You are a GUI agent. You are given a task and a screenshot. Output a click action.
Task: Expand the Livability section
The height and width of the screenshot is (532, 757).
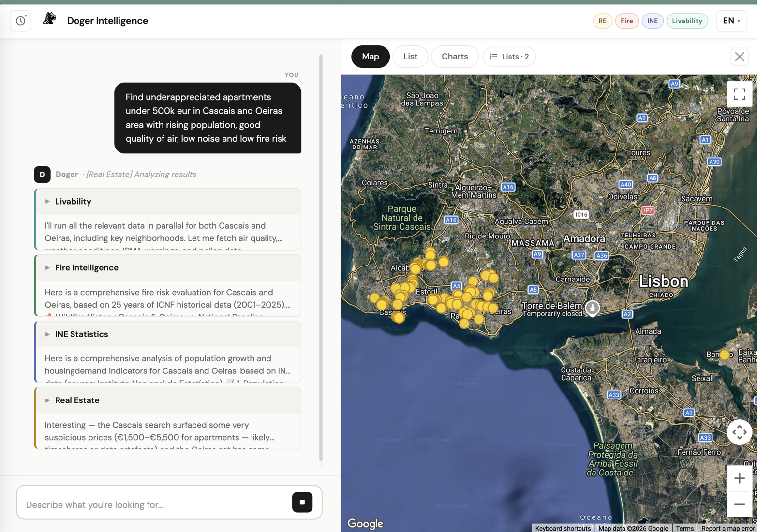[x=168, y=202]
